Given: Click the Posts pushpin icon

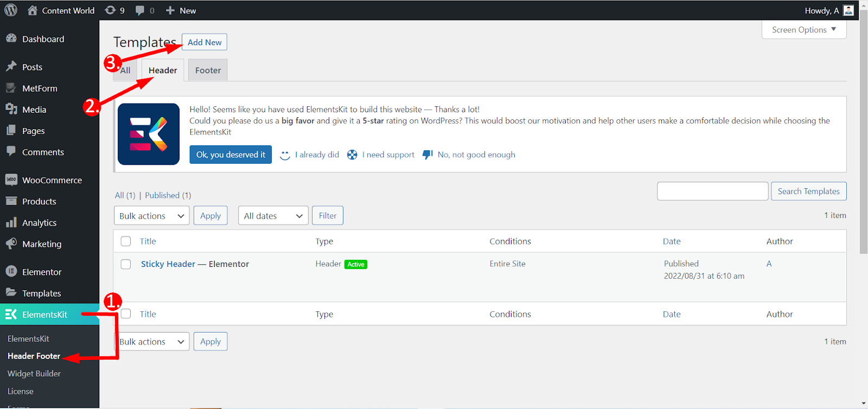Looking at the screenshot, I should (x=11, y=67).
